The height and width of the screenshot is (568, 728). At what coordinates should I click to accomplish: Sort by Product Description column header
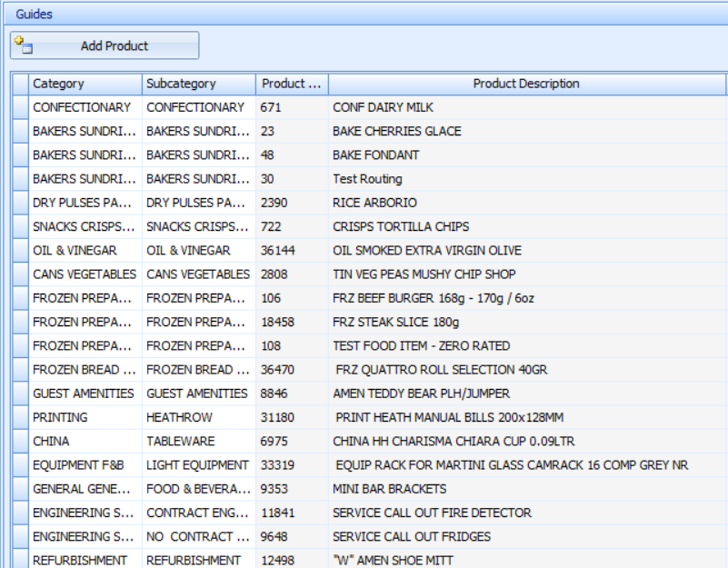[526, 84]
